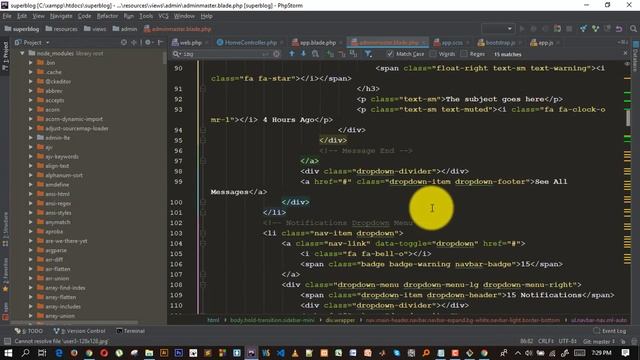Image resolution: width=640 pixels, height=360 pixels.
Task: Click the search filter funnel icon
Action: pyautogui.click(x=368, y=54)
